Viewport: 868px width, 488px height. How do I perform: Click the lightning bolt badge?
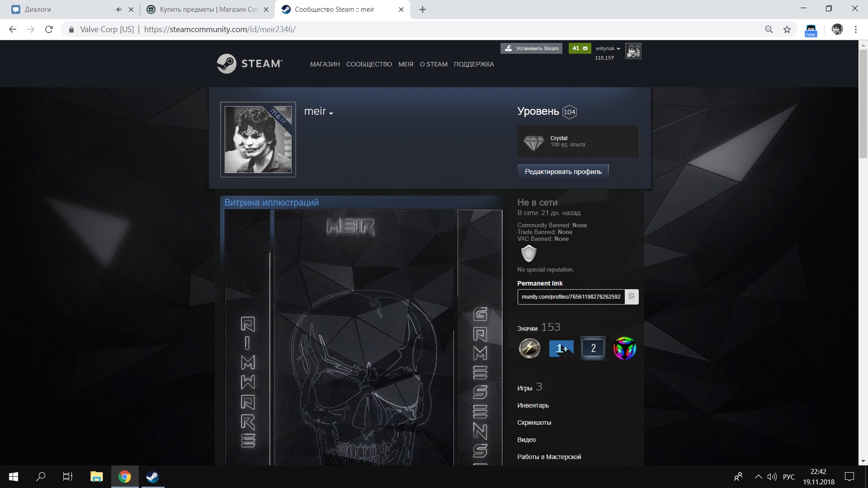pos(529,348)
